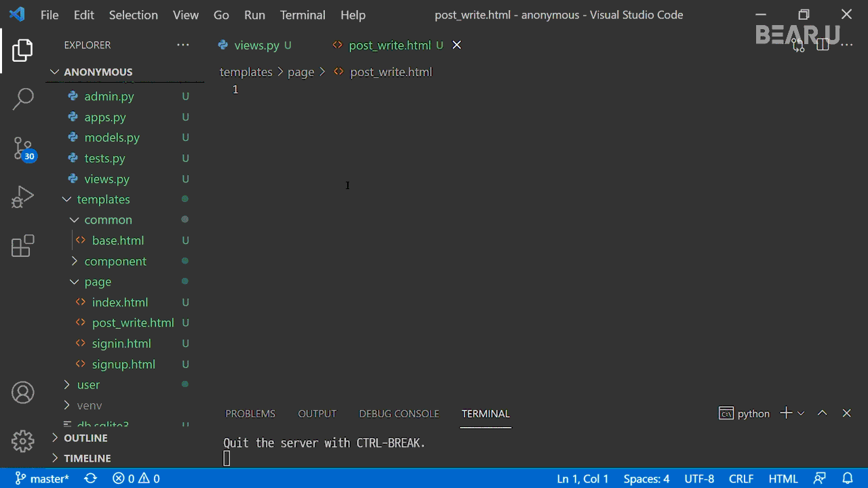The height and width of the screenshot is (488, 868).
Task: Open signin.html in the explorer
Action: pyautogui.click(x=121, y=344)
